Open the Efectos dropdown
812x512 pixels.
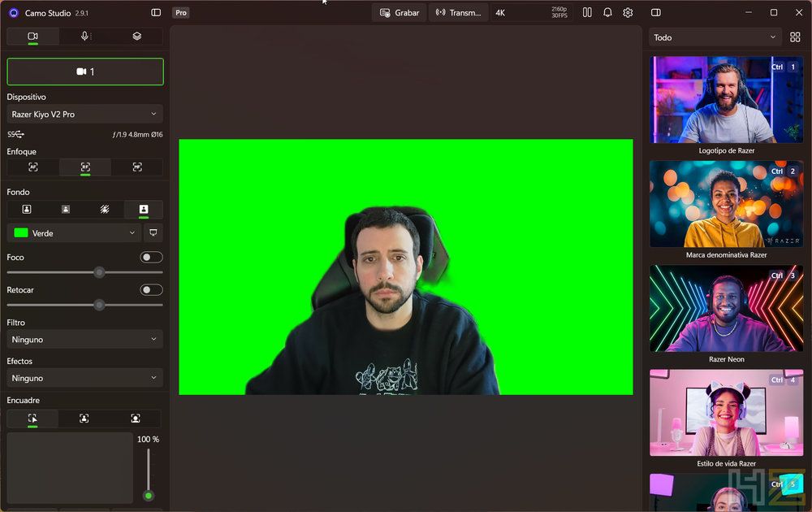(x=85, y=378)
